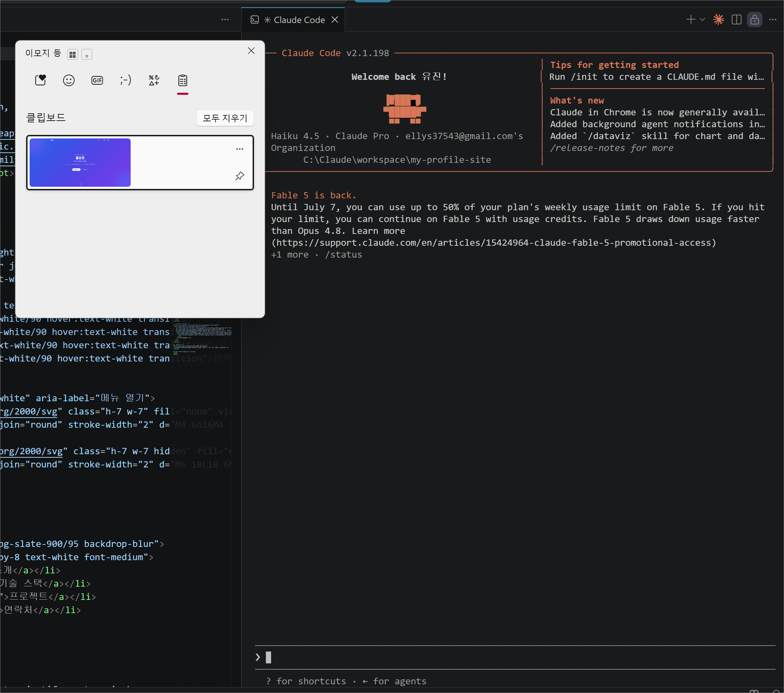Add a new terminal with plus icon
This screenshot has width=784, height=693.
pyautogui.click(x=691, y=19)
